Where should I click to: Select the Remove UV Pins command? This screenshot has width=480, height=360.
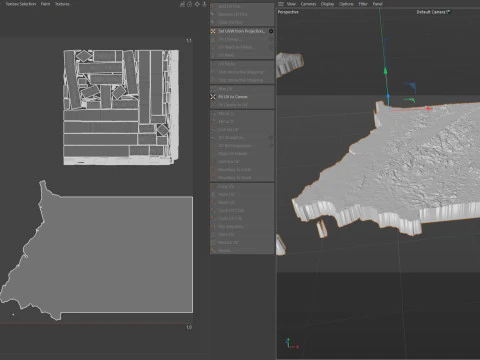[x=242, y=14]
